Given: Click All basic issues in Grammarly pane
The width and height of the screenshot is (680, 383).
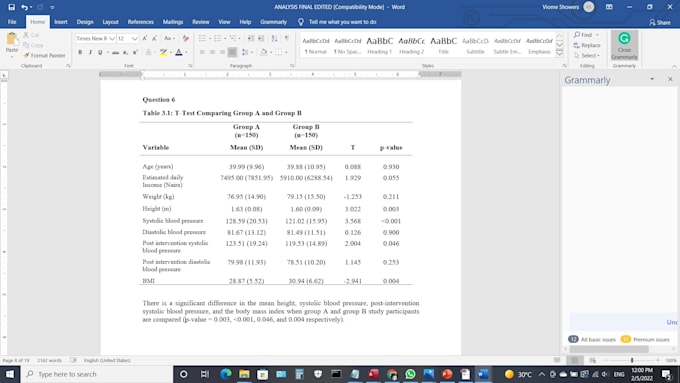Looking at the screenshot, I should click(x=592, y=339).
